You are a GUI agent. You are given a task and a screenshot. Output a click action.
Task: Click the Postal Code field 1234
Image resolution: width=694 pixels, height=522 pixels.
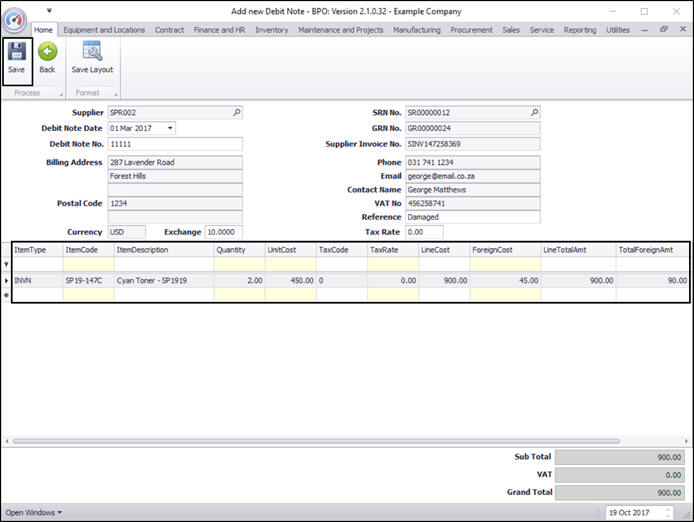175,203
